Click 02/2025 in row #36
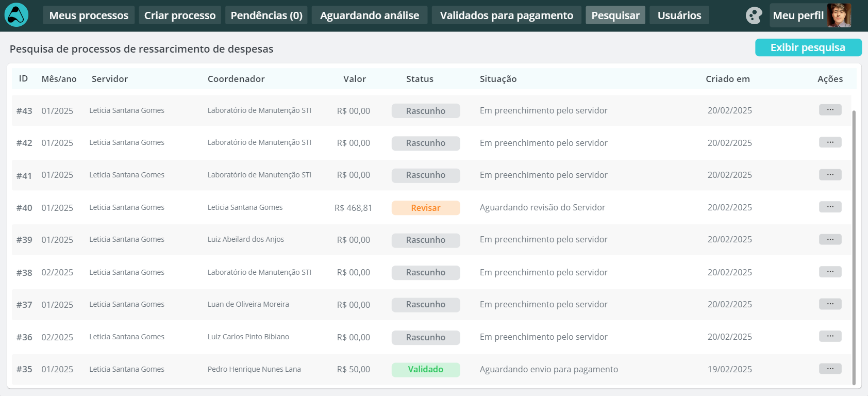This screenshot has width=868, height=396. [57, 337]
